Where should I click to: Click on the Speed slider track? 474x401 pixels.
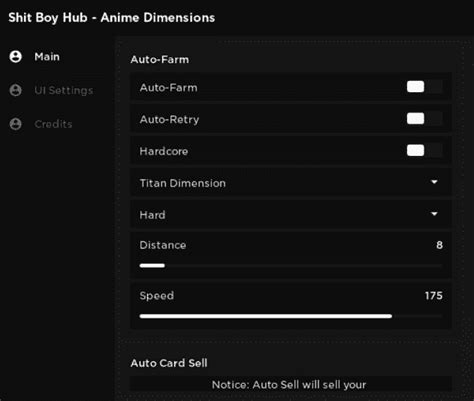tap(291, 316)
